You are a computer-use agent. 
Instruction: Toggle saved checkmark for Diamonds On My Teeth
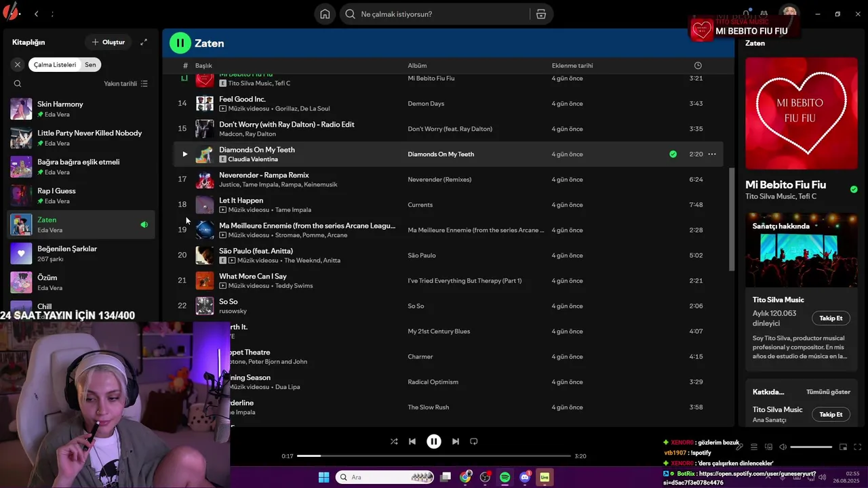click(x=673, y=154)
